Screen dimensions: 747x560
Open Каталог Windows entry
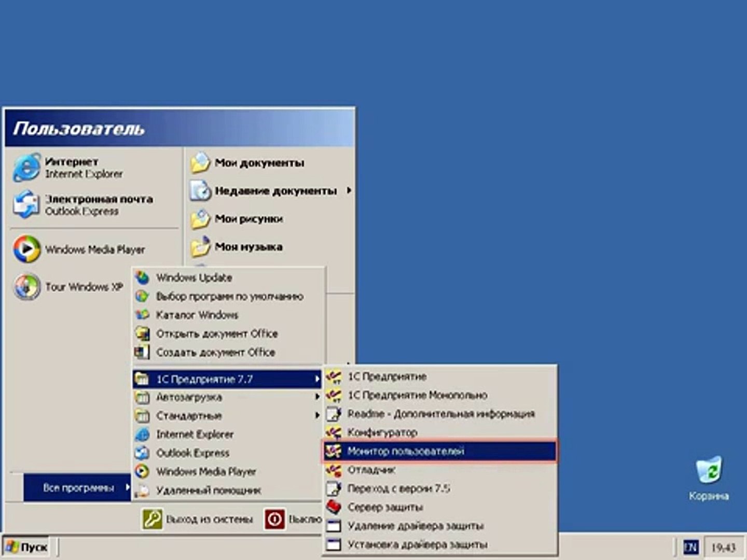pyautogui.click(x=228, y=315)
